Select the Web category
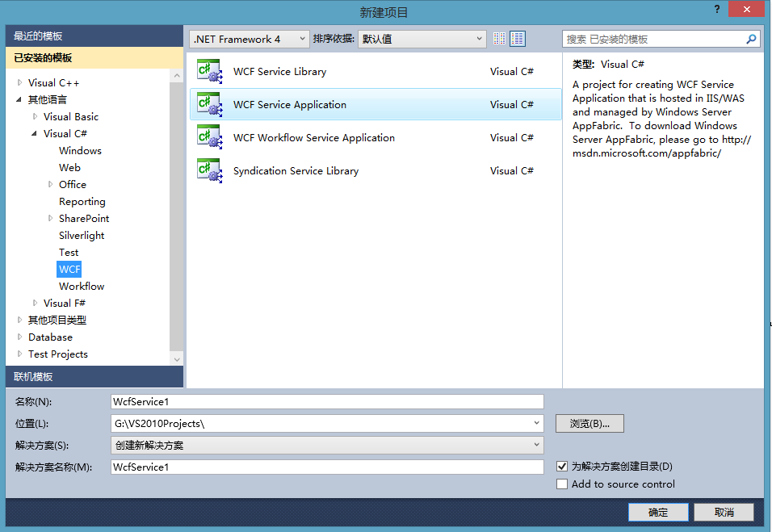Viewport: 772px width, 532px height. [x=69, y=168]
